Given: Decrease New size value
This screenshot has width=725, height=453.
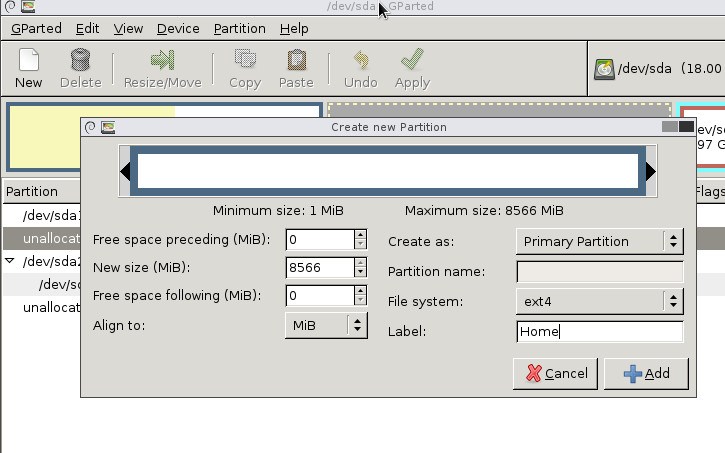Looking at the screenshot, I should coord(360,272).
